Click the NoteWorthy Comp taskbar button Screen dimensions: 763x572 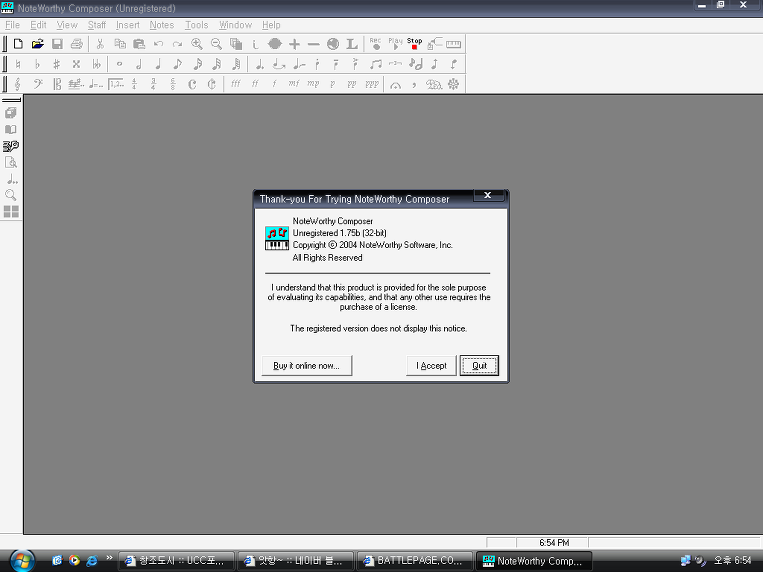click(x=534, y=561)
